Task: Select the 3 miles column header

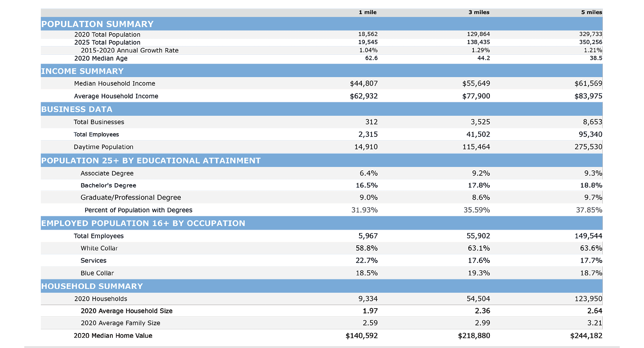Action: 479,12
